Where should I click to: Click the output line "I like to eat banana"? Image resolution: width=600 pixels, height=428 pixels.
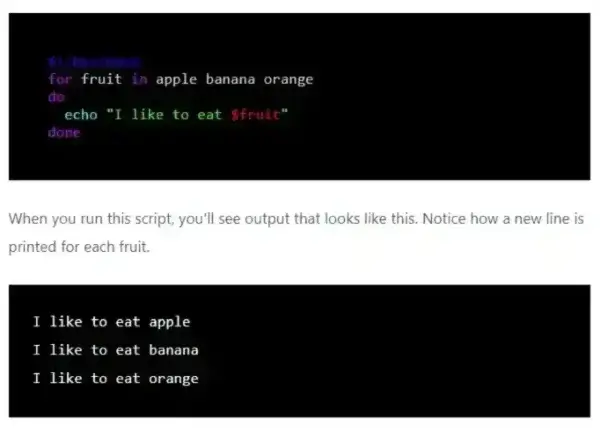click(x=115, y=350)
